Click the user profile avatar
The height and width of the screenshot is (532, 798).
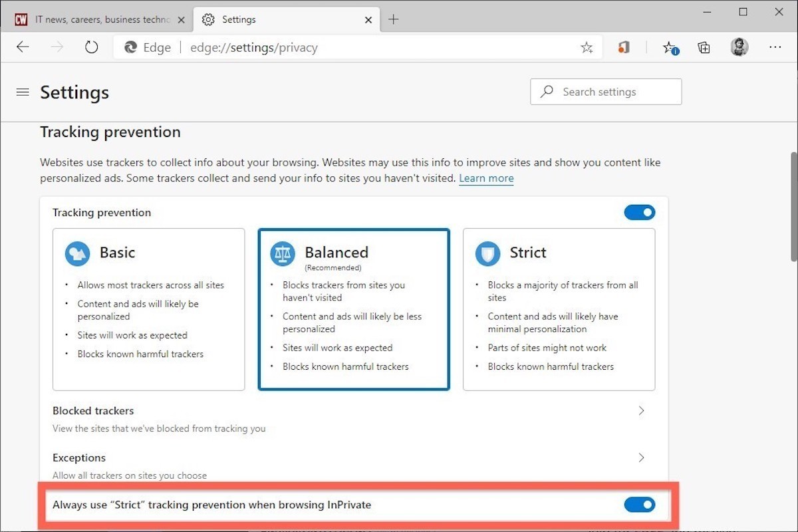[739, 47]
